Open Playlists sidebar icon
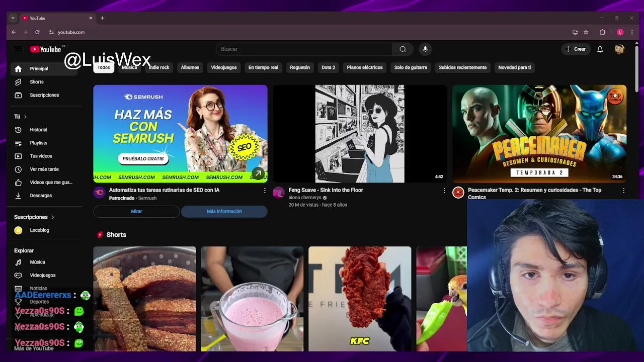The height and width of the screenshot is (362, 644). pos(18,143)
